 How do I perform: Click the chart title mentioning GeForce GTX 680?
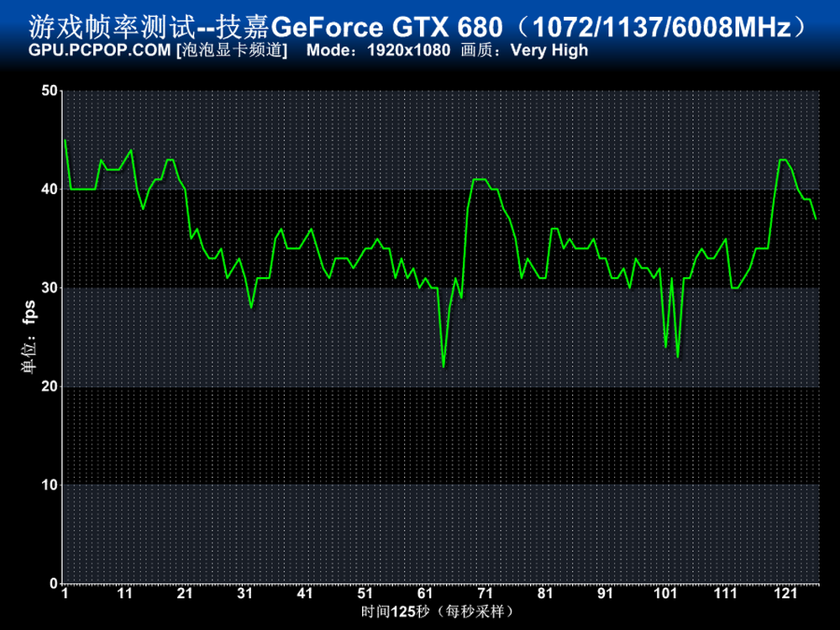click(x=418, y=27)
